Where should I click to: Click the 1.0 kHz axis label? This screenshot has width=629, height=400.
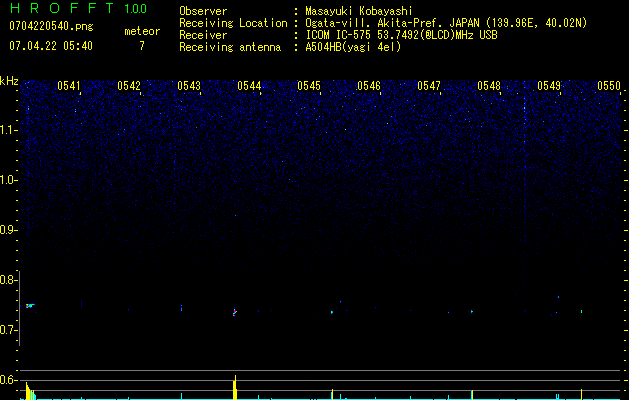(9, 180)
